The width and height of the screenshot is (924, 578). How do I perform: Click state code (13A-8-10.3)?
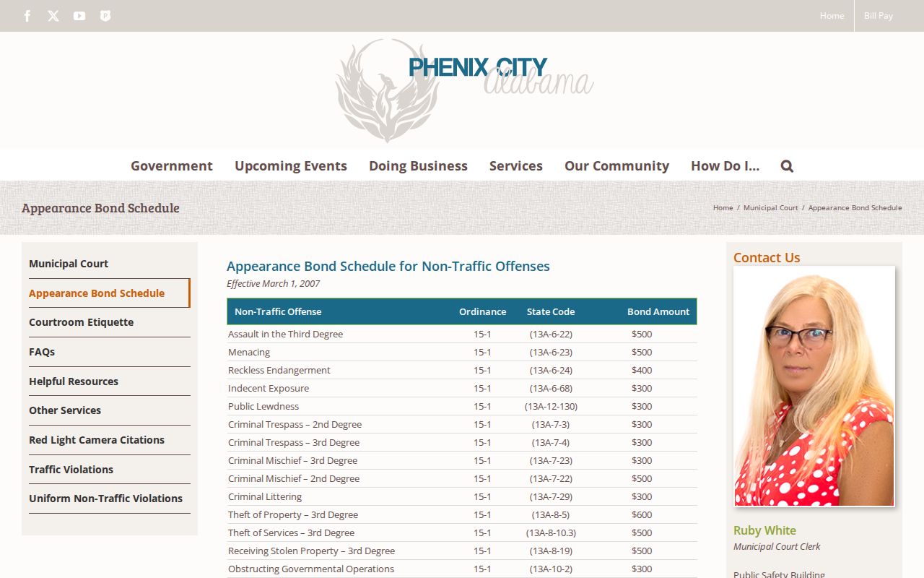click(551, 532)
